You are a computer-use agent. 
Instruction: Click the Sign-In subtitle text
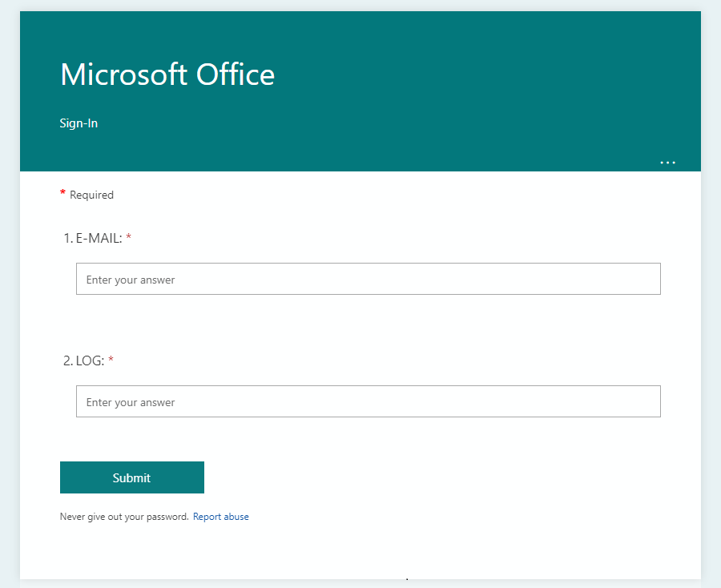tap(79, 123)
